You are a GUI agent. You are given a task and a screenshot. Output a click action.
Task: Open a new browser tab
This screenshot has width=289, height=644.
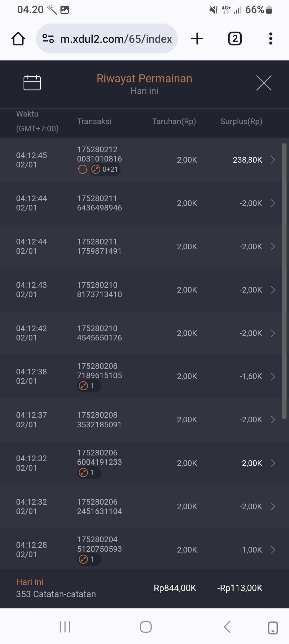pos(197,39)
